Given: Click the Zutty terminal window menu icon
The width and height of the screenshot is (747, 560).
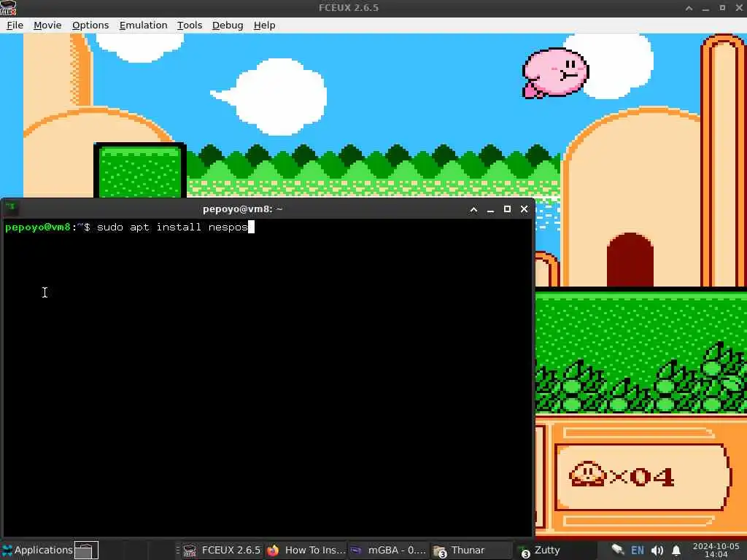Looking at the screenshot, I should 10,208.
